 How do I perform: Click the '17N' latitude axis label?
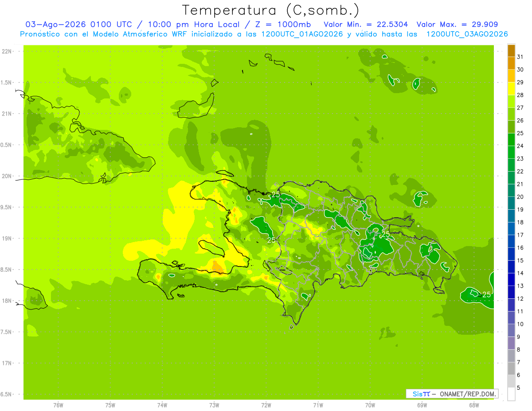[x=8, y=363]
